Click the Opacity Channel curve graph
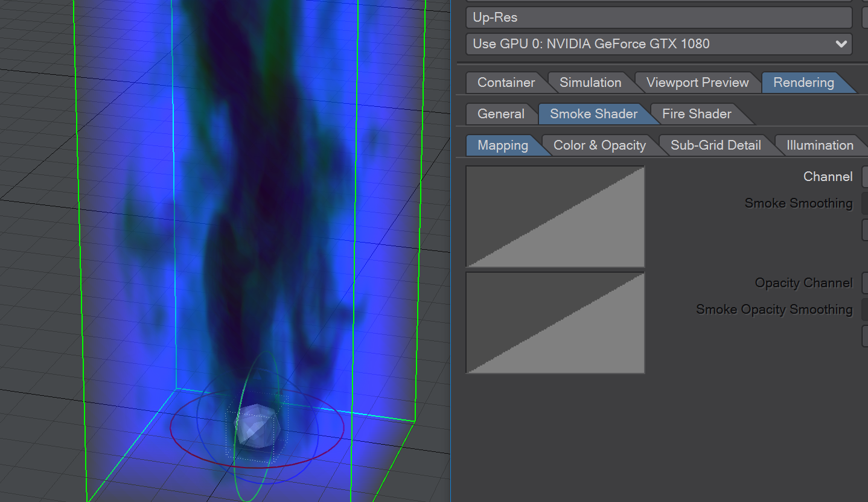The image size is (868, 502). coord(555,323)
